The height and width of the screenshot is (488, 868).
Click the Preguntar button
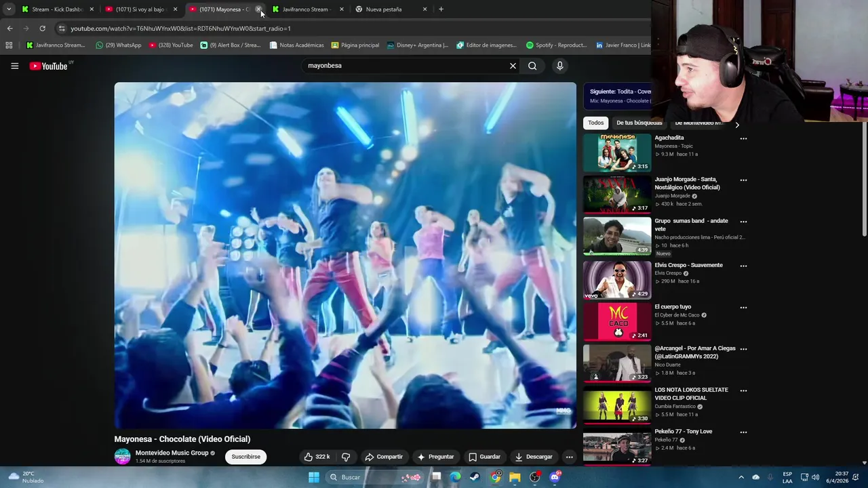tap(435, 457)
